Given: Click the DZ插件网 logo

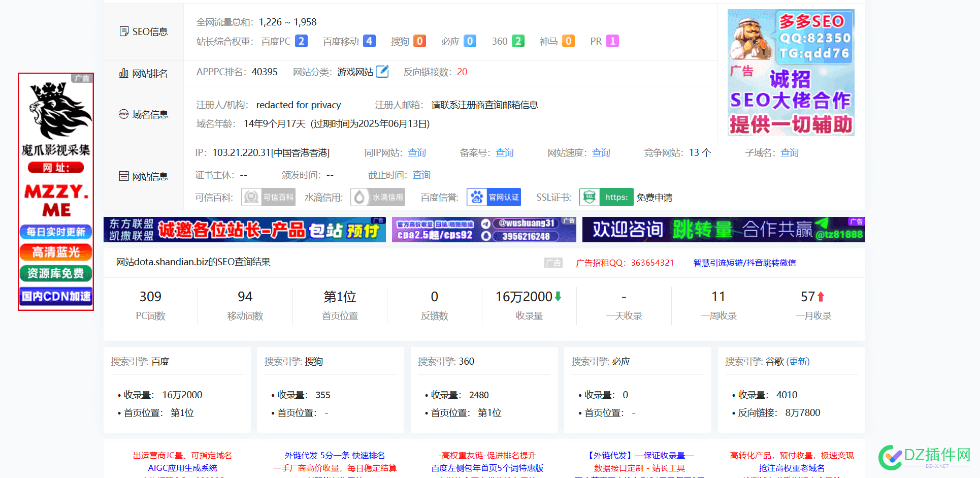Looking at the screenshot, I should 925,457.
